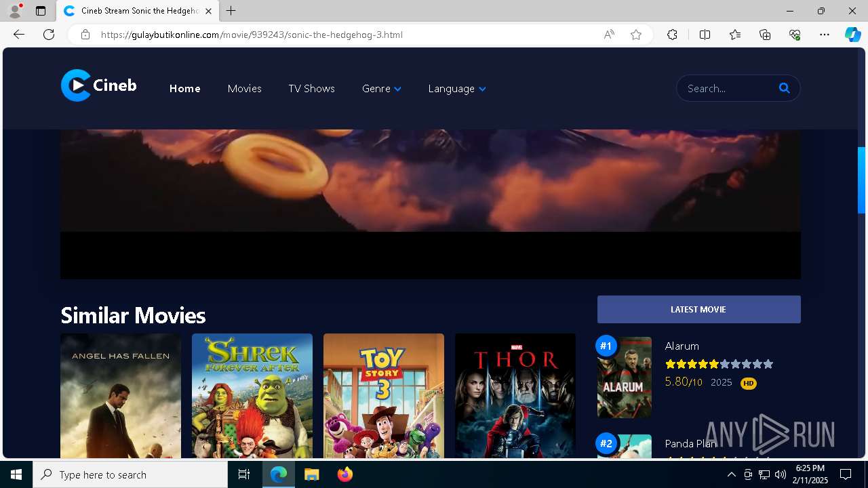The image size is (868, 488).
Task: View site information lock icon
Action: [x=85, y=35]
